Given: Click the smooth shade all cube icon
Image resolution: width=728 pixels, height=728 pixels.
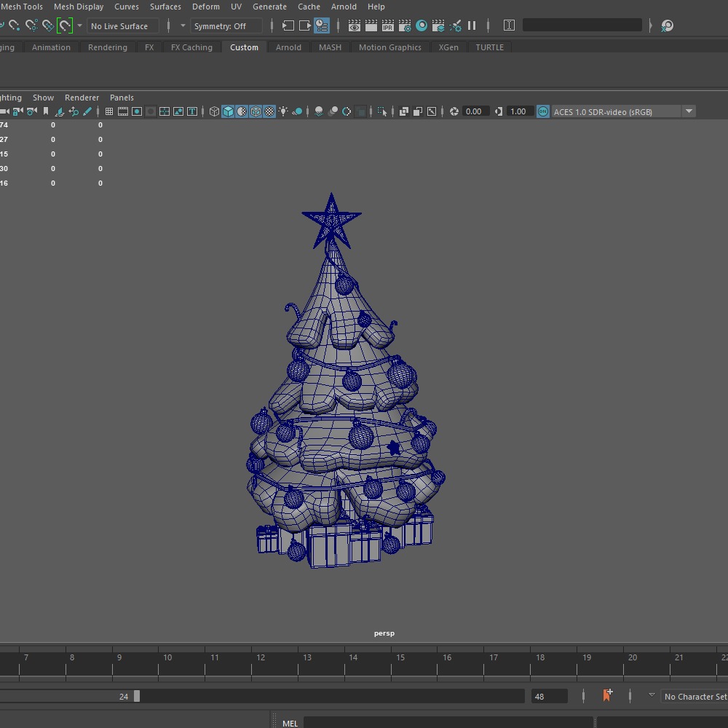Looking at the screenshot, I should pyautogui.click(x=228, y=111).
